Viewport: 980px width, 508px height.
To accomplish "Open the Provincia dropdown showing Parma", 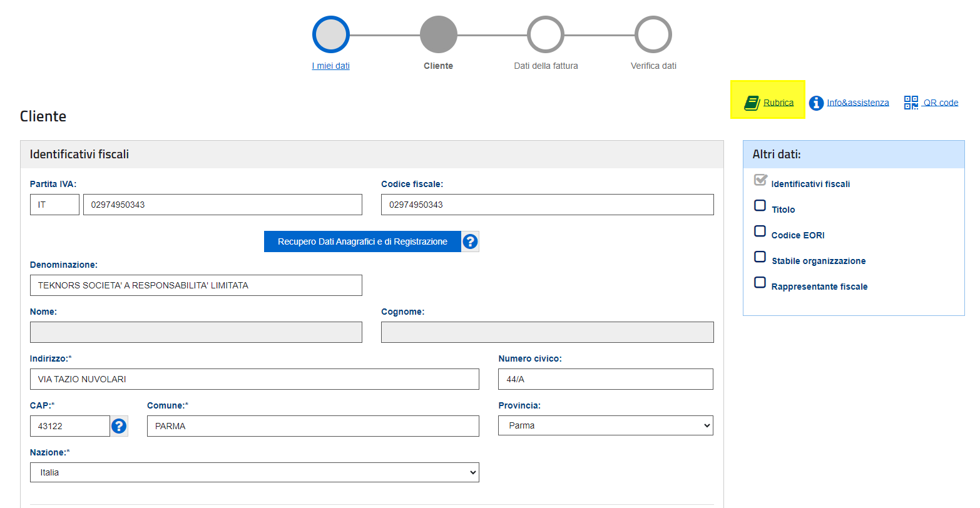I will pos(606,425).
